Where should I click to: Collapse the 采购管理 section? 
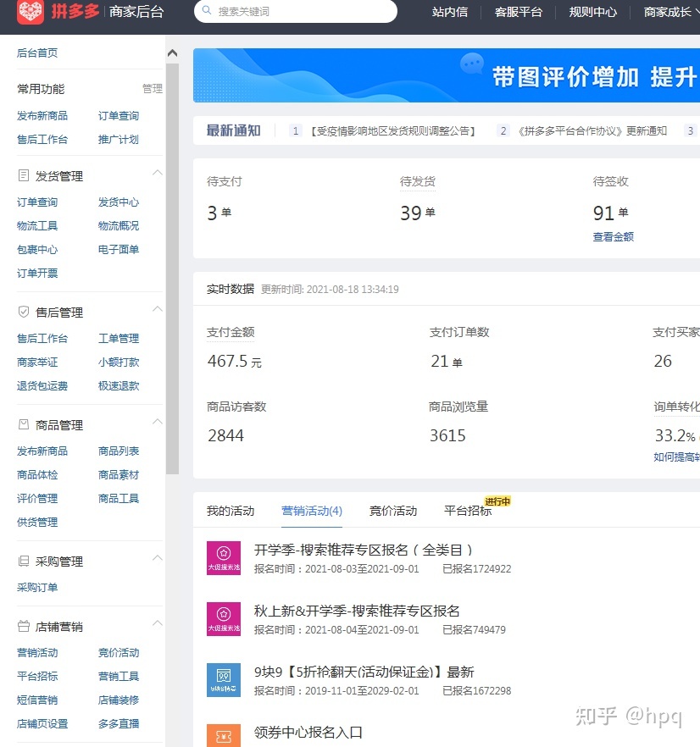[158, 558]
